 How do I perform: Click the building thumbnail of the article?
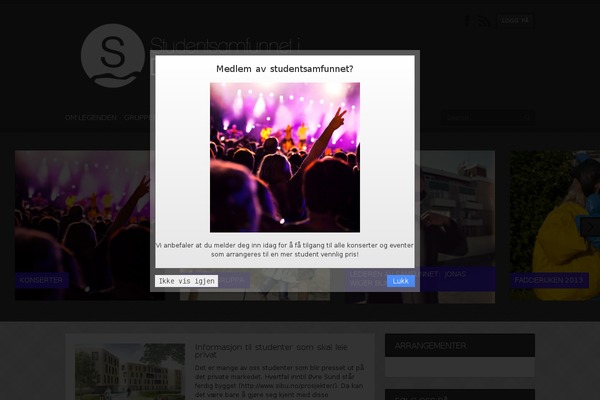pyautogui.click(x=130, y=372)
